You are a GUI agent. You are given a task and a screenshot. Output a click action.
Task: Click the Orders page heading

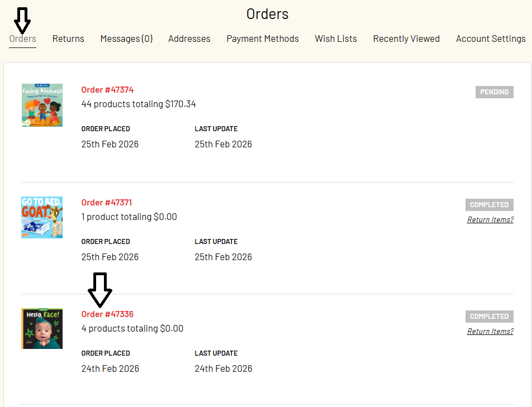click(267, 14)
